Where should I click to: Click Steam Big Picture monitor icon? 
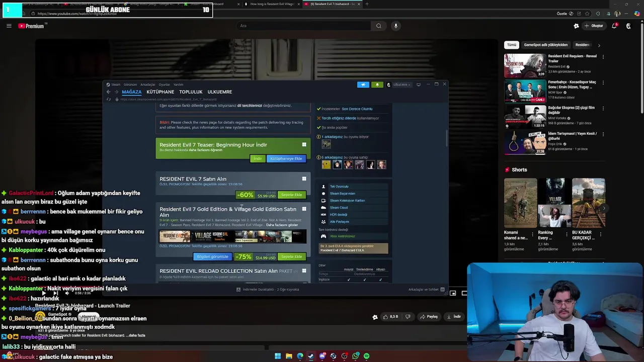(418, 84)
